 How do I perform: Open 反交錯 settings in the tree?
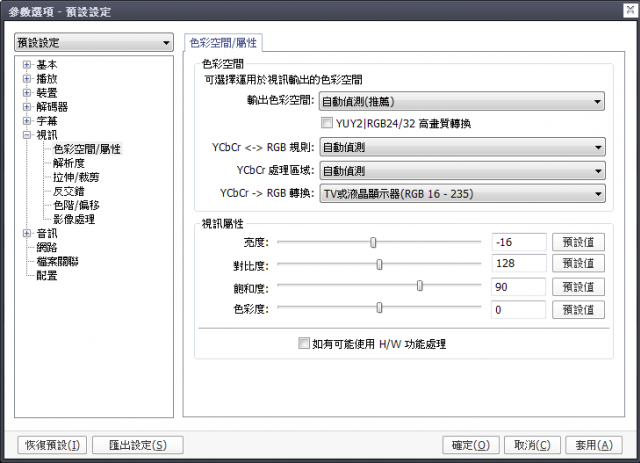pyautogui.click(x=69, y=191)
